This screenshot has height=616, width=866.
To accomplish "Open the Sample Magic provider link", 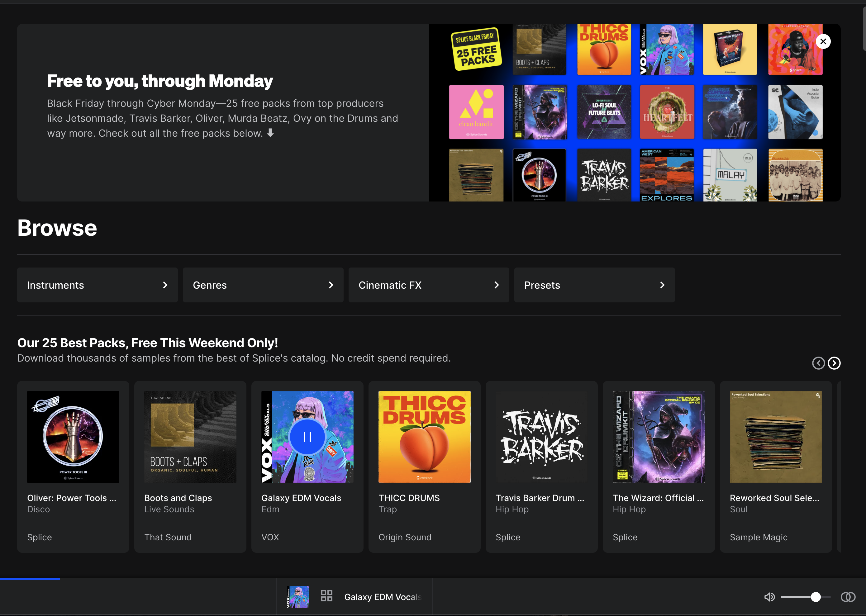I will [759, 537].
